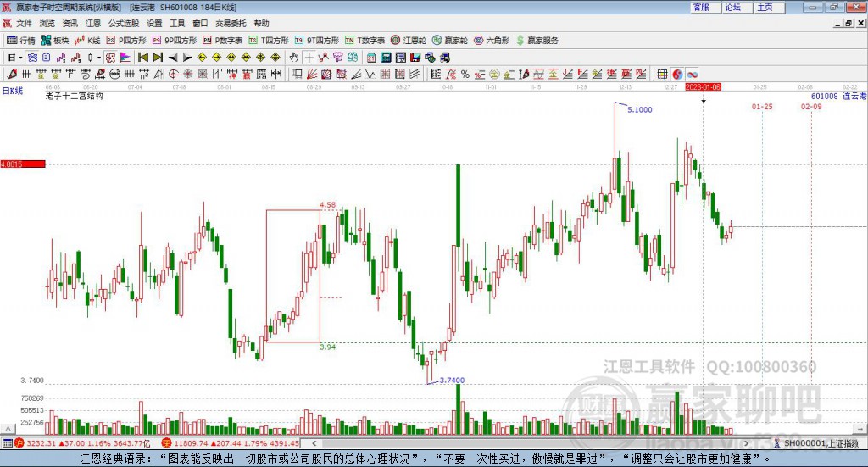Open the 交易委托 menu

(x=231, y=23)
